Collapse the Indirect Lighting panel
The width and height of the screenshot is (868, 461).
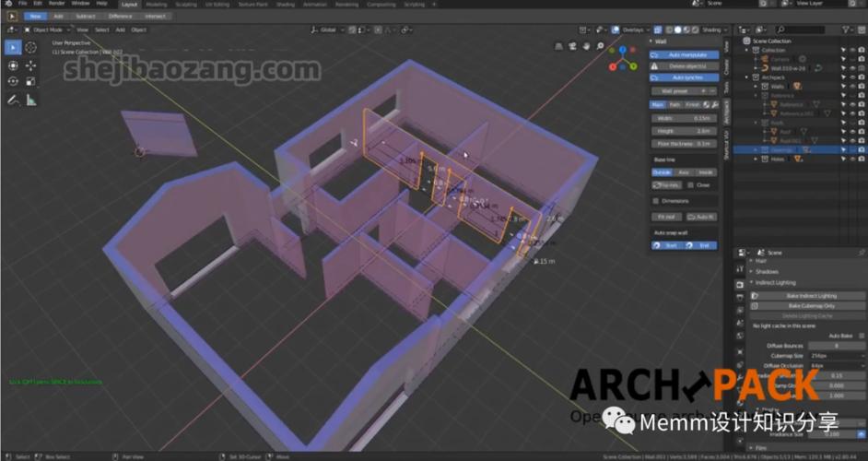pos(774,282)
